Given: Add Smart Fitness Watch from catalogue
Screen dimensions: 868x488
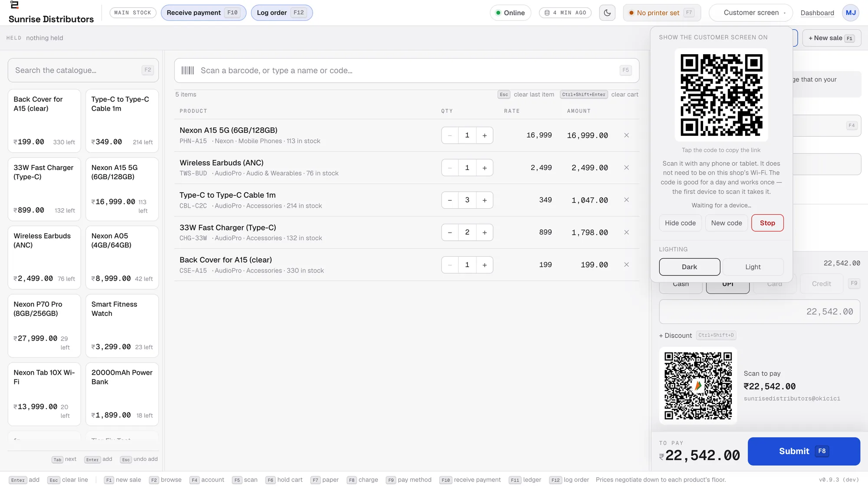Looking at the screenshot, I should pyautogui.click(x=122, y=326).
